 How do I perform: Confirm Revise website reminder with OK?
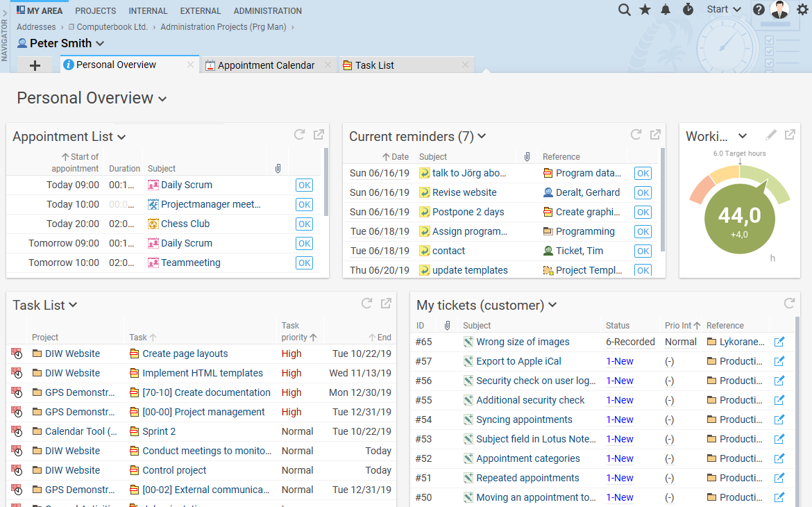tap(643, 193)
